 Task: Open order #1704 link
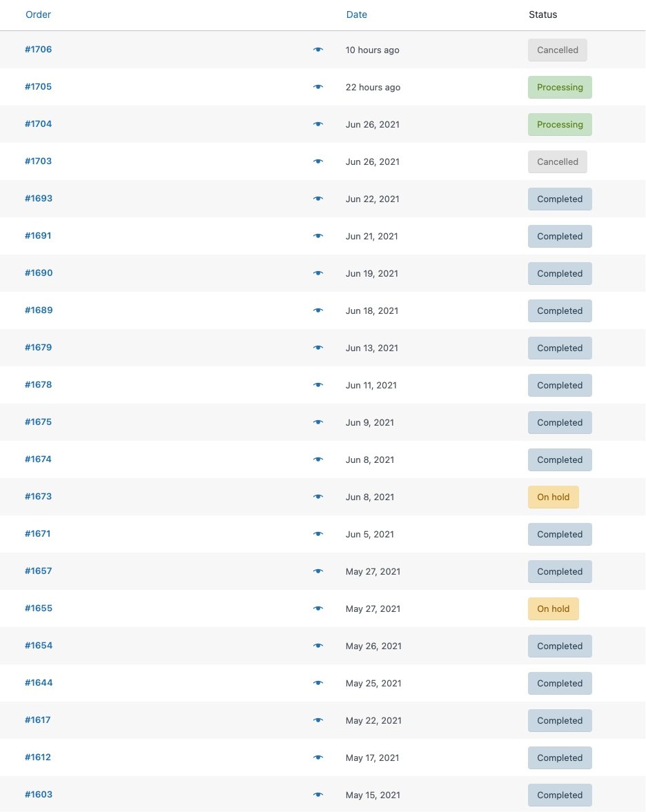(39, 123)
